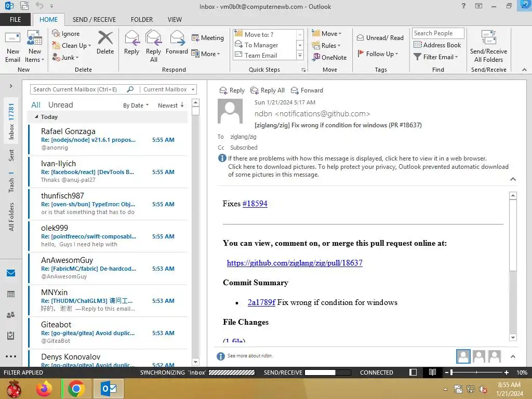Screen dimensions: 532x399
Task: Create a New Email
Action: point(12,46)
